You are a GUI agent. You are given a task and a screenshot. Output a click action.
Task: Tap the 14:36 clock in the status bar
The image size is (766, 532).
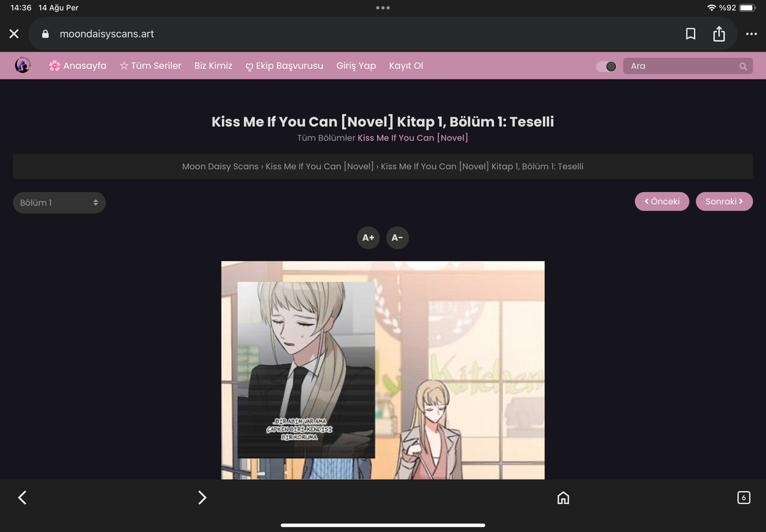click(x=21, y=8)
